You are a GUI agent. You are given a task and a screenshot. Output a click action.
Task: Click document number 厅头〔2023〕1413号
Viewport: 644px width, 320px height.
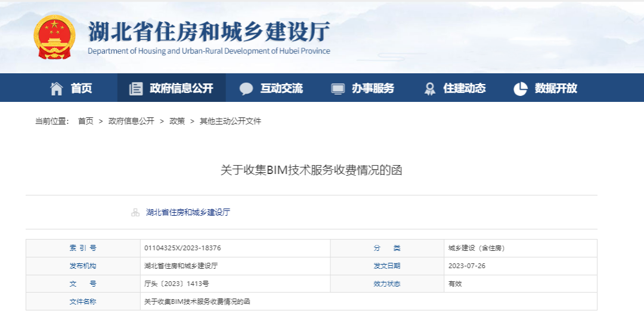(x=177, y=284)
